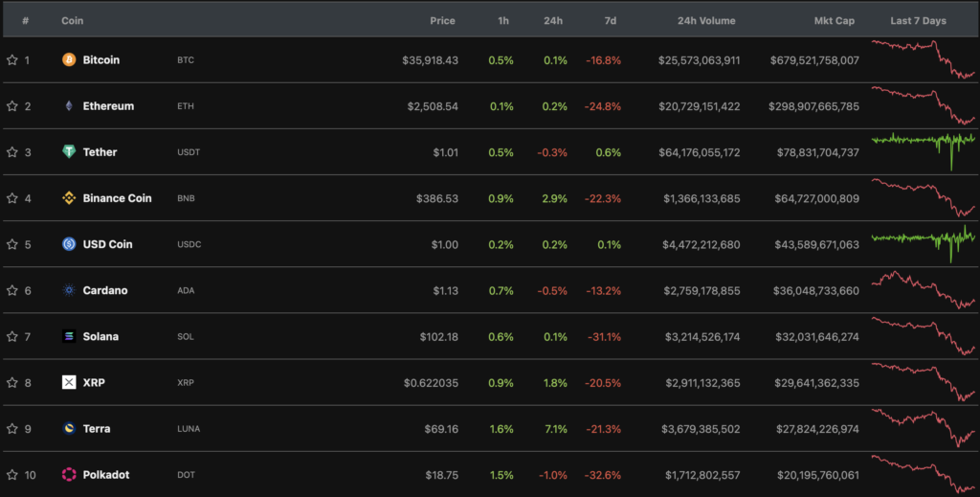Sort by Mkt Cap column header
The image size is (980, 497).
coord(834,20)
